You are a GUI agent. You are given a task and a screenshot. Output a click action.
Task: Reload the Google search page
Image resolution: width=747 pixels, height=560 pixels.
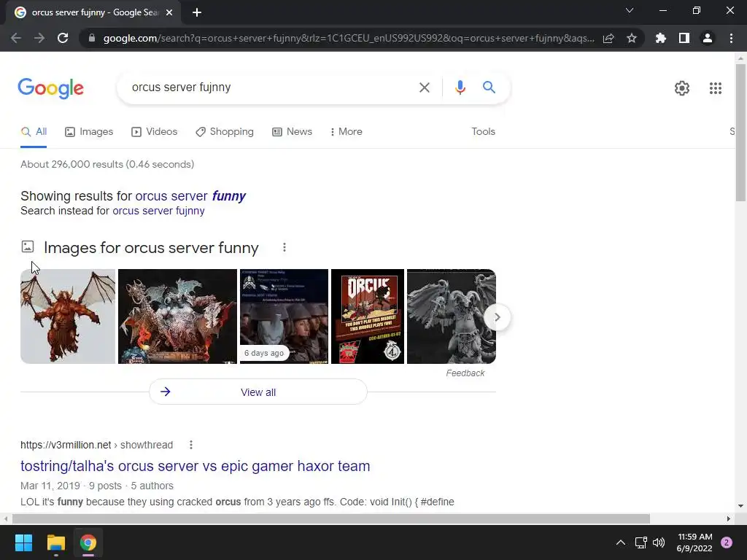tap(63, 38)
